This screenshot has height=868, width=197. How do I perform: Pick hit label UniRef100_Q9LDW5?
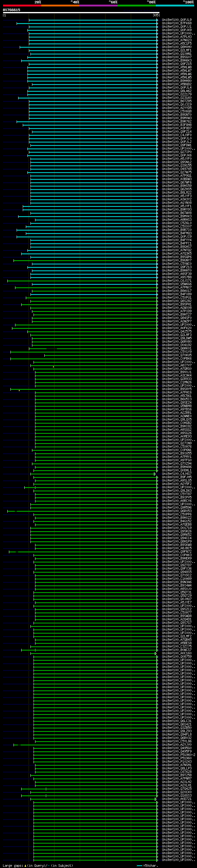click(x=177, y=338)
